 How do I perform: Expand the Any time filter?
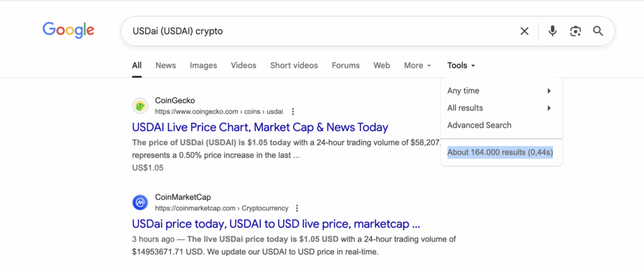(x=499, y=91)
